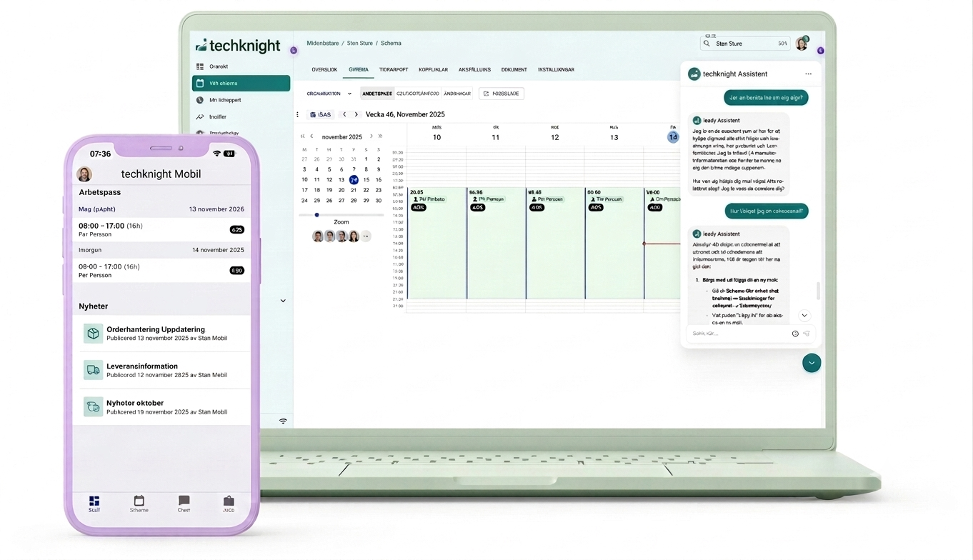Select the highlighted schedule item in laptop sidebar
The image size is (973, 560).
click(241, 83)
